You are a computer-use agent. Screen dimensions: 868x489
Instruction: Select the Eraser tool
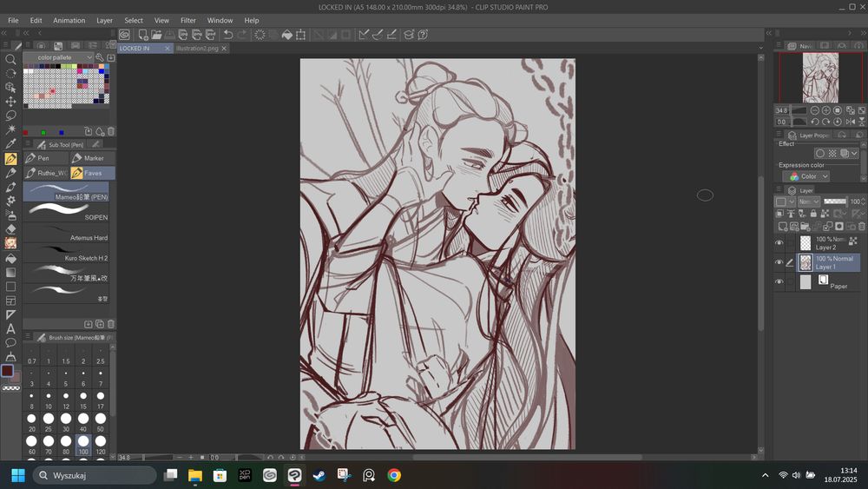(10, 228)
